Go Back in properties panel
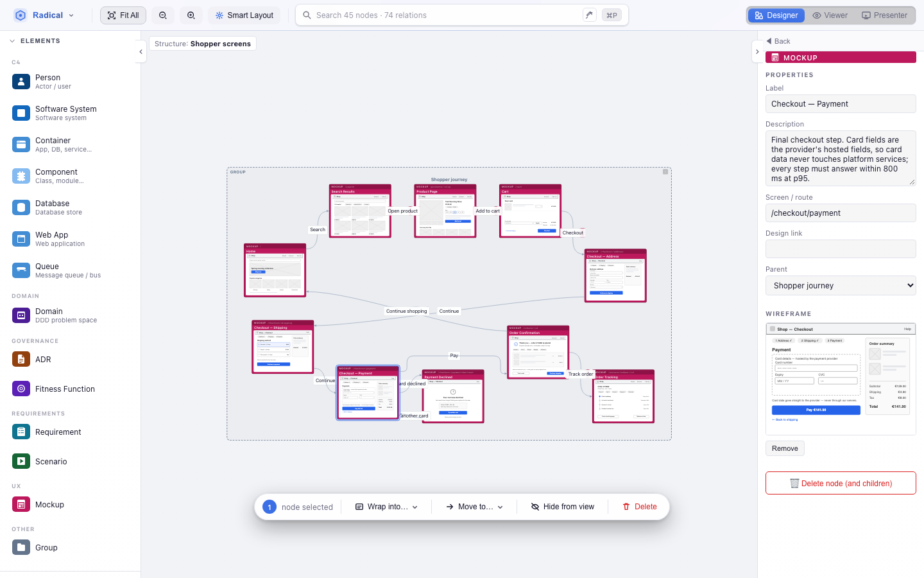This screenshot has width=924, height=578. [778, 41]
